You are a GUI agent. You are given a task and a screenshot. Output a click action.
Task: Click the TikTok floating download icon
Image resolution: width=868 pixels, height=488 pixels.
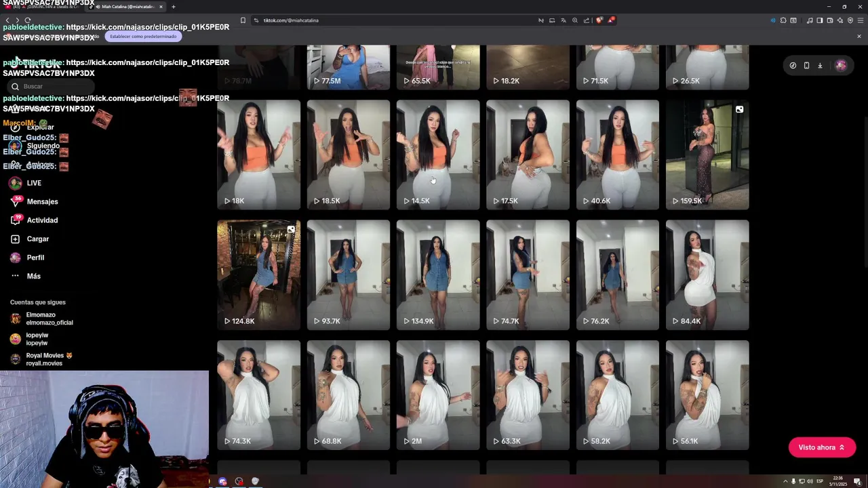tap(820, 66)
